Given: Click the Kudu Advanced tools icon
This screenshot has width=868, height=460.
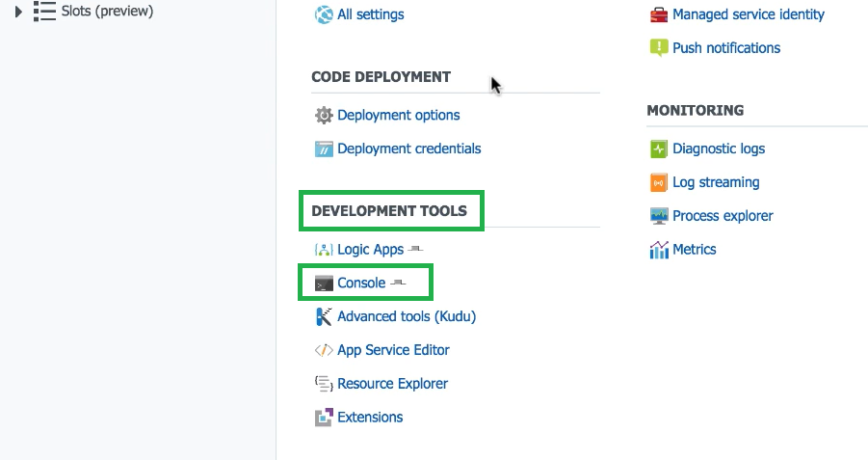Looking at the screenshot, I should pyautogui.click(x=324, y=316).
